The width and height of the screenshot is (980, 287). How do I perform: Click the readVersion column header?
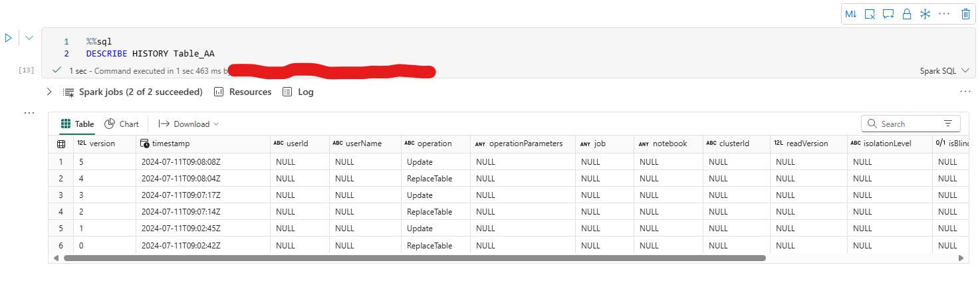[809, 143]
